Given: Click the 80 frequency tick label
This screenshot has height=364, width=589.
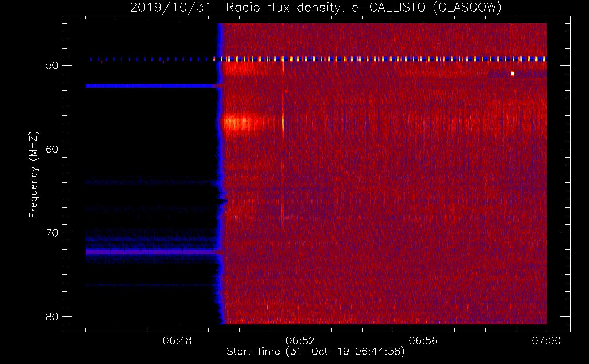Looking at the screenshot, I should (x=52, y=317).
